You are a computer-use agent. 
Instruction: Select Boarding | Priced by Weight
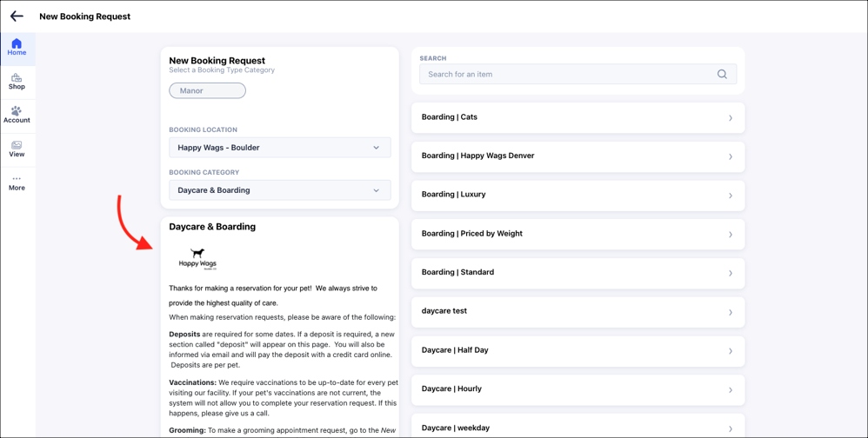[x=578, y=234]
